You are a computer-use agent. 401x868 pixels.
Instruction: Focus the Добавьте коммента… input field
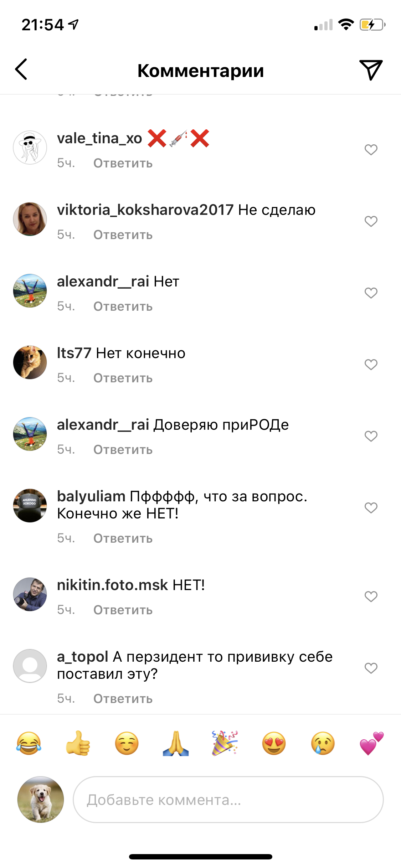(x=228, y=800)
